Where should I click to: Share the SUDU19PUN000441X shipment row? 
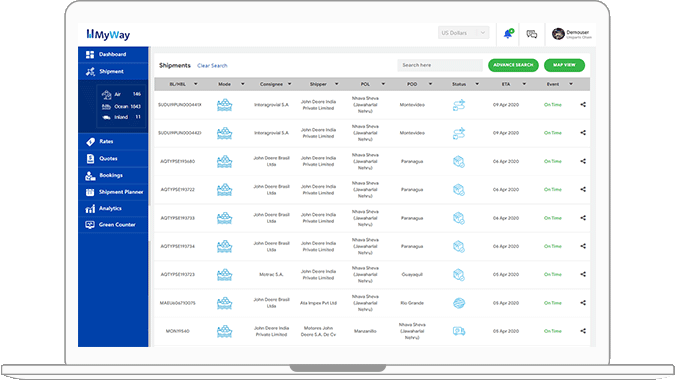pyautogui.click(x=583, y=105)
